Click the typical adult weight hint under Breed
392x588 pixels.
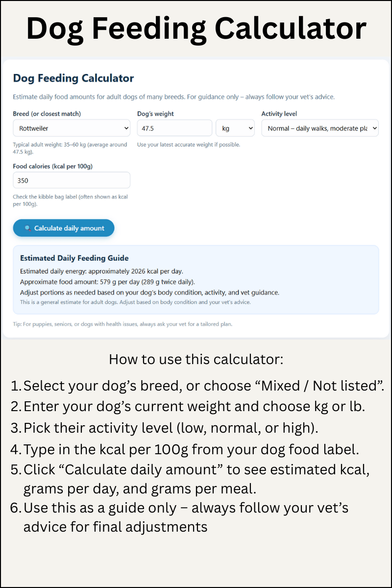click(70, 148)
